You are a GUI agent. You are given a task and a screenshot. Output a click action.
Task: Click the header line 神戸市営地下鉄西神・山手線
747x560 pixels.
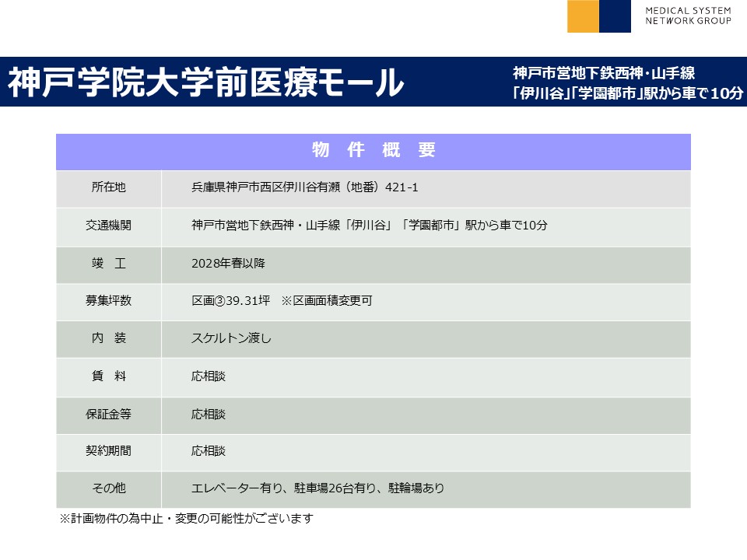click(x=604, y=73)
